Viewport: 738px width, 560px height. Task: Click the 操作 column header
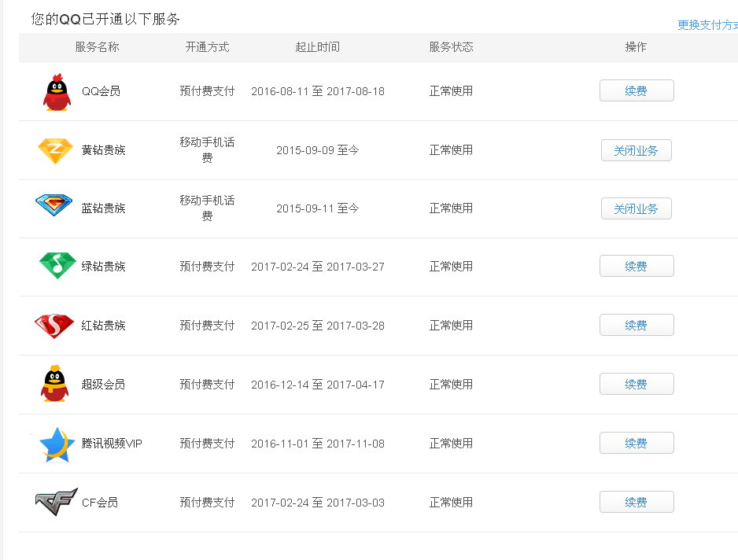pos(636,47)
